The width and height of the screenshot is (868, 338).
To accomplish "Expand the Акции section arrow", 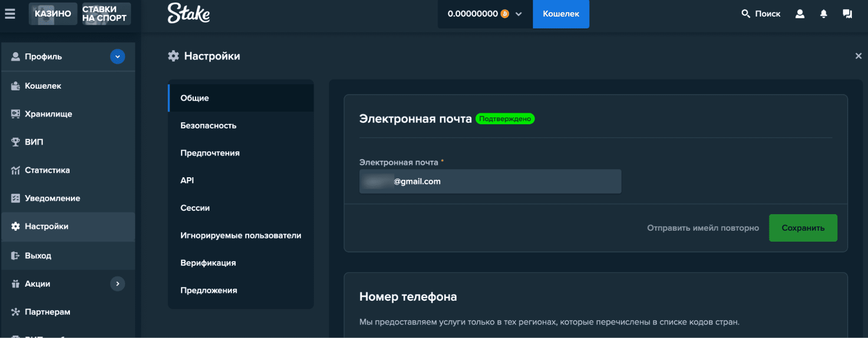I will click(x=118, y=284).
